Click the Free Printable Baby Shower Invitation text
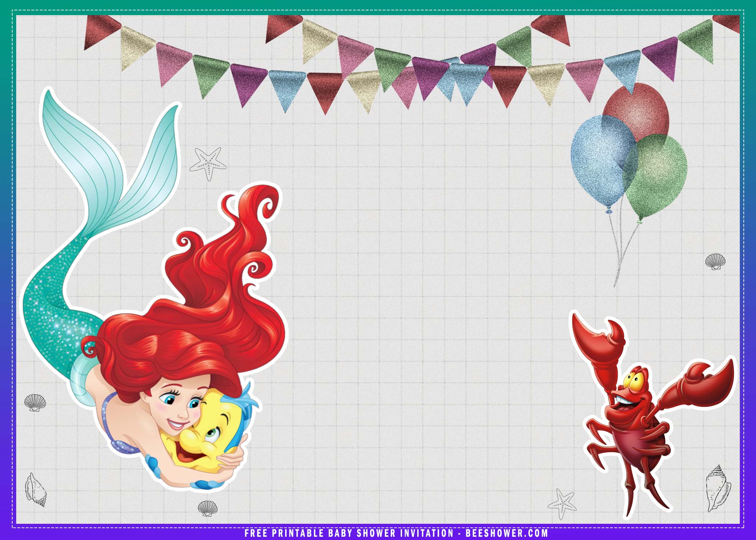The image size is (756, 540). pyautogui.click(x=349, y=533)
